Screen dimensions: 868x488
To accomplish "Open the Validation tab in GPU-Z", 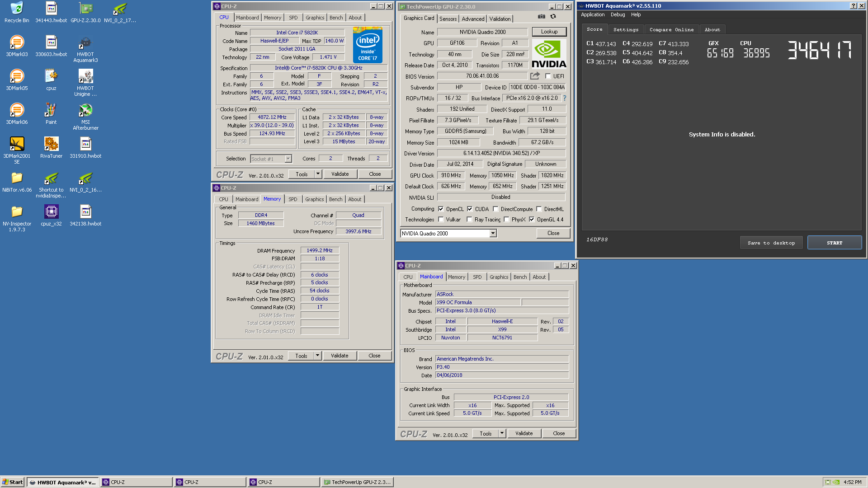I will (500, 19).
